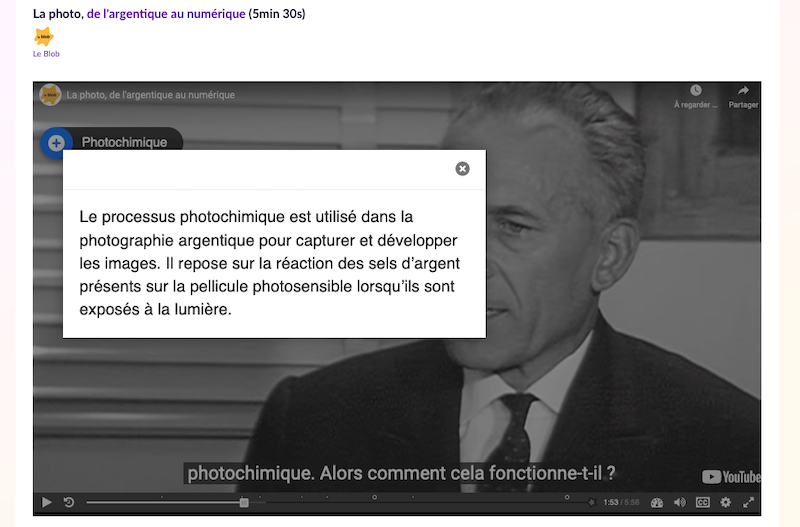Open the 'de l'argentique au numérique' link
This screenshot has height=527, width=800.
pos(166,13)
